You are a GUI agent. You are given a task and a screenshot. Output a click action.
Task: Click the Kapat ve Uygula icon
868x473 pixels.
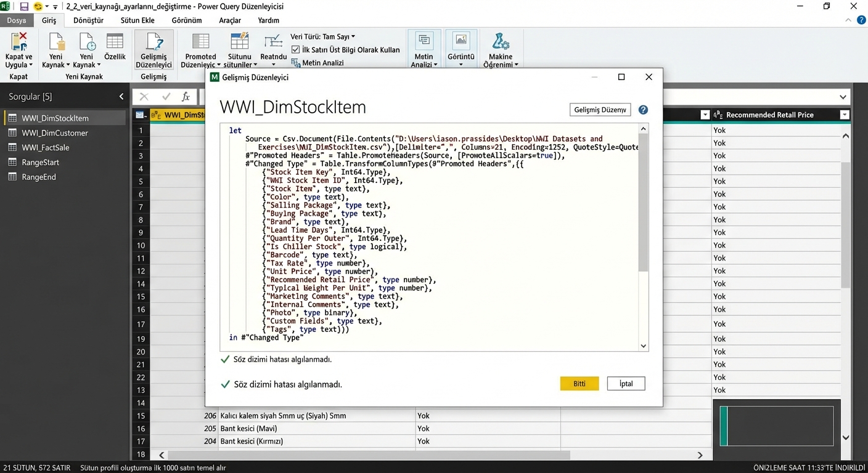point(18,42)
